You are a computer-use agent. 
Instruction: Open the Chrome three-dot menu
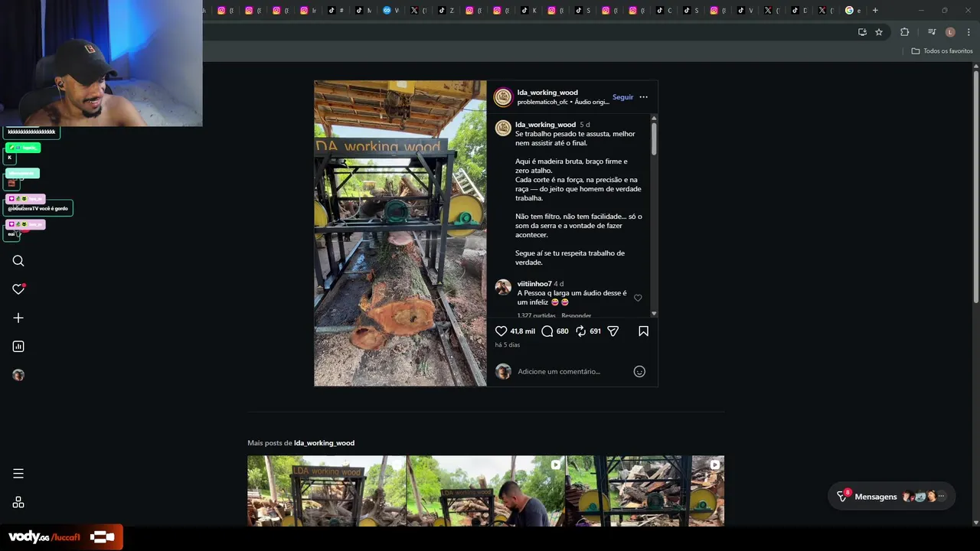pos(969,32)
